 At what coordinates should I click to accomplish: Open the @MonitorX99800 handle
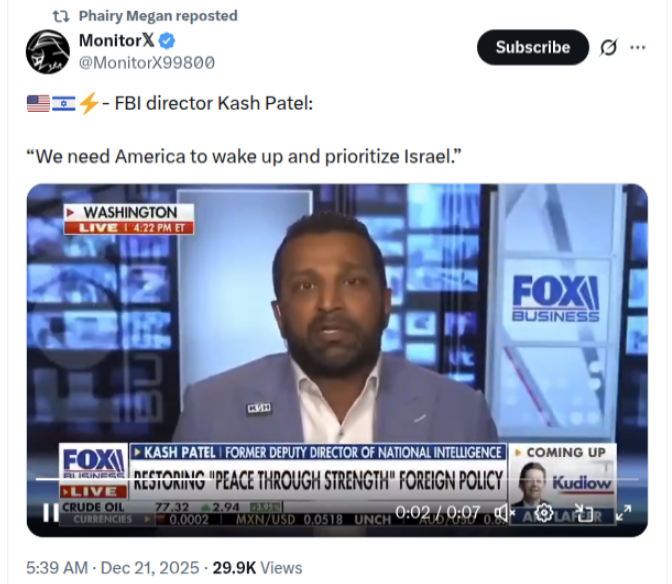click(x=146, y=62)
